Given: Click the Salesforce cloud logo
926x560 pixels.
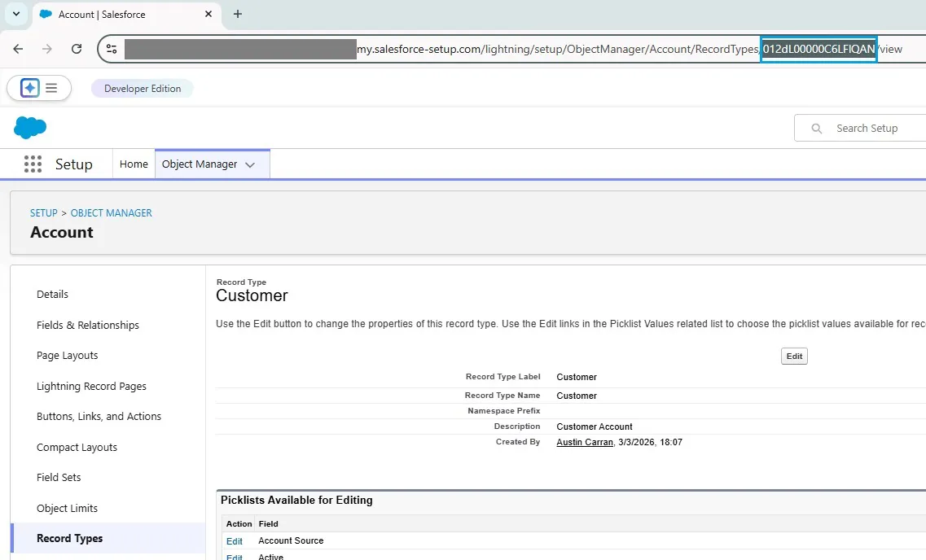Looking at the screenshot, I should point(30,128).
